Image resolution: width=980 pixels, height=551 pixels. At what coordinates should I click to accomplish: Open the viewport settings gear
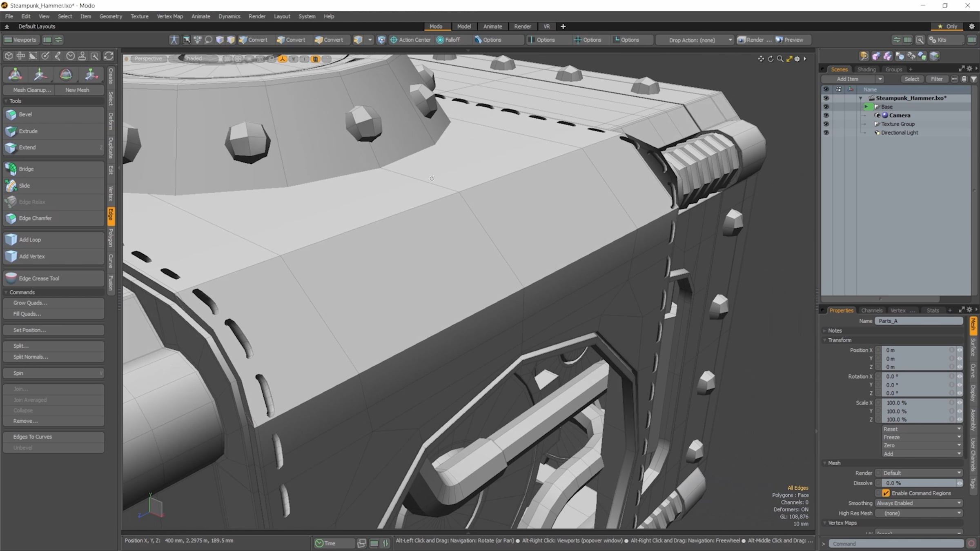[x=797, y=59]
